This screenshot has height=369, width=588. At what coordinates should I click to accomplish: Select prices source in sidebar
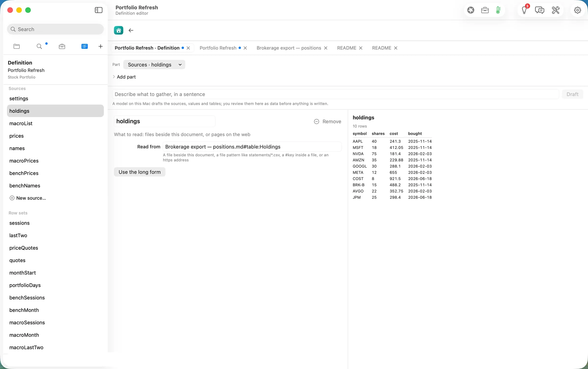point(55,136)
